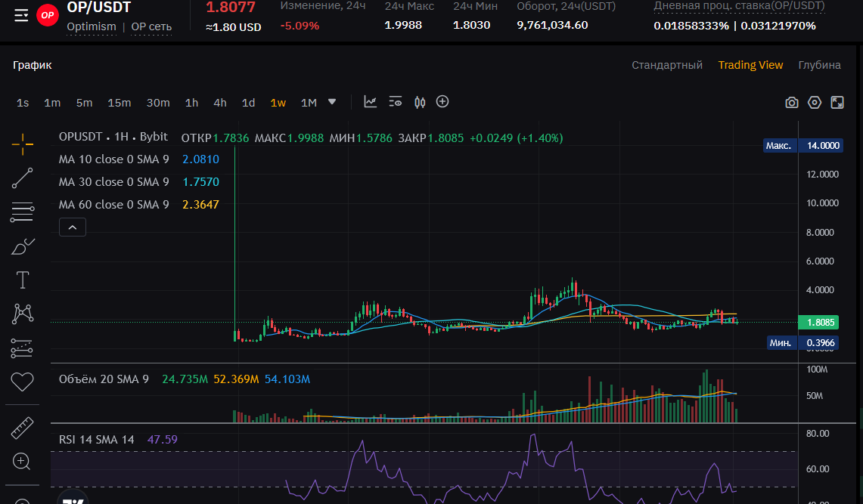Select the text annotation tool
This screenshot has height=504, width=863.
[23, 280]
